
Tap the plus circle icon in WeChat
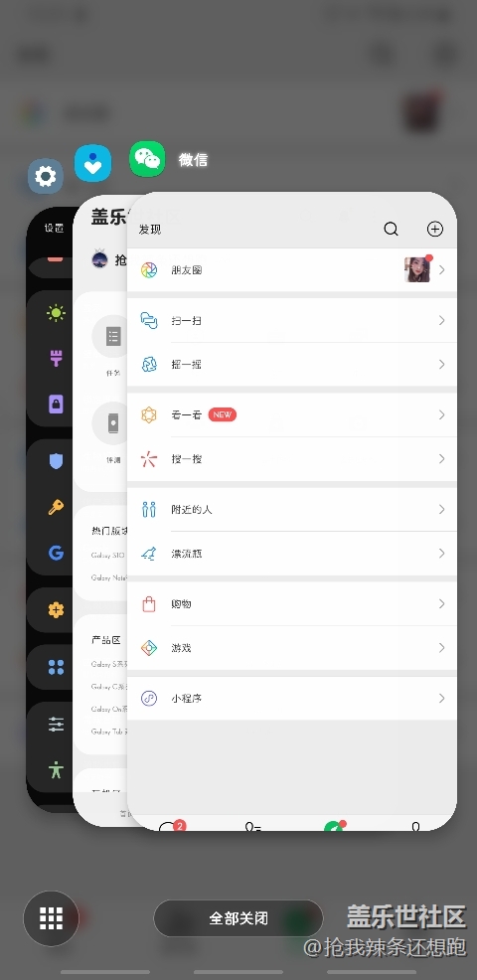tap(435, 229)
